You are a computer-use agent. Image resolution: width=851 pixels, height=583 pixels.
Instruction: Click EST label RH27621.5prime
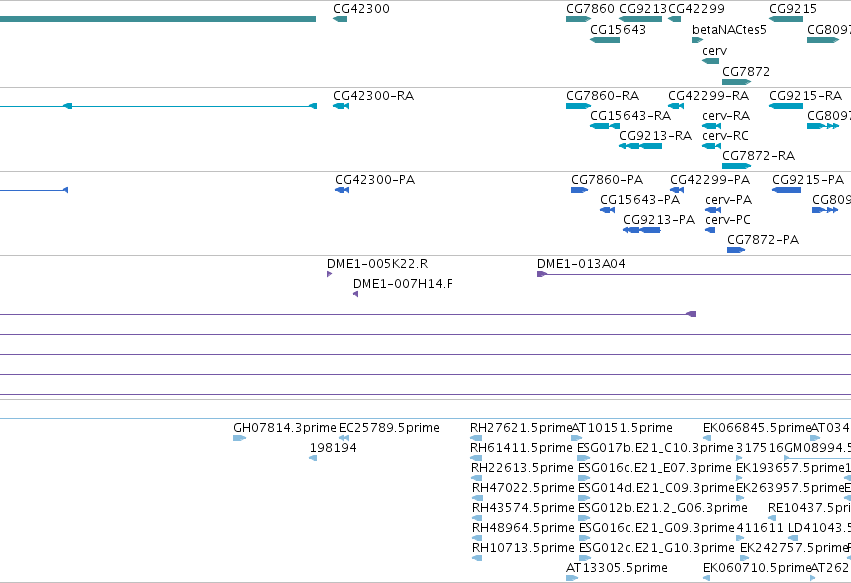tap(521, 428)
